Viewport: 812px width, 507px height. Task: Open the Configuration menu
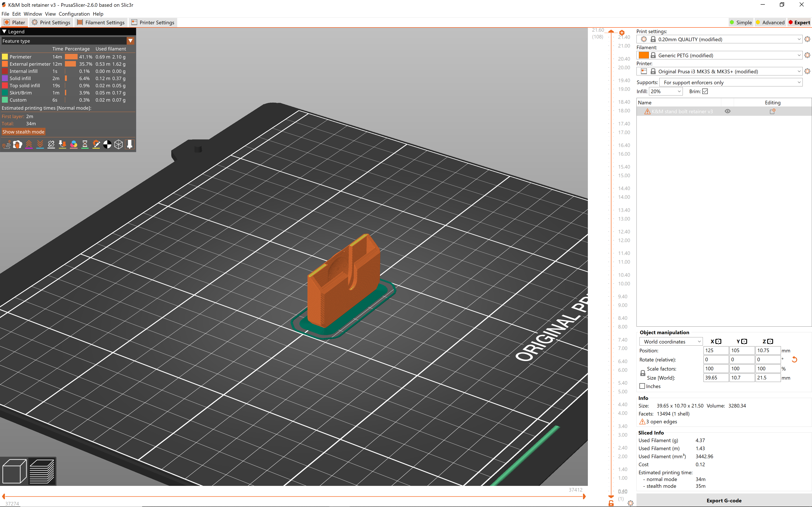click(x=74, y=14)
